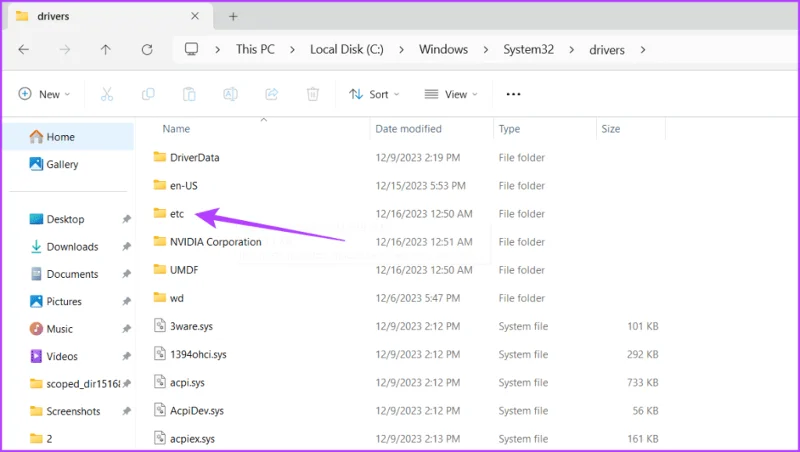Open the New item dropdown
800x452 pixels.
pyautogui.click(x=44, y=94)
